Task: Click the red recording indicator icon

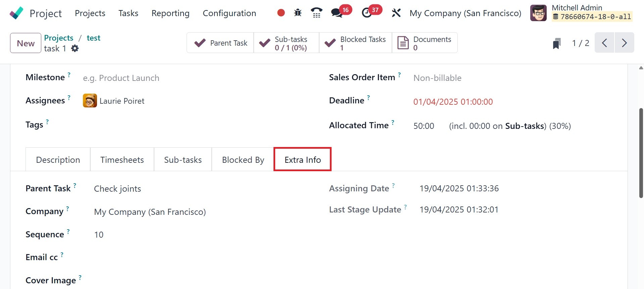Action: 281,13
